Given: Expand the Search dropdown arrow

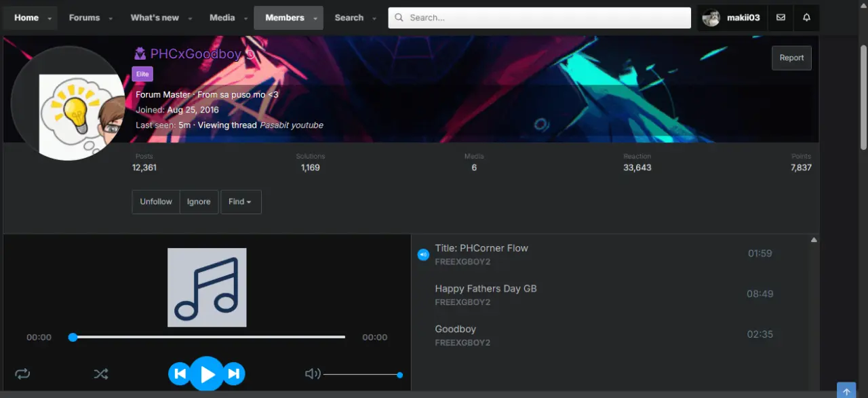Looking at the screenshot, I should click(x=374, y=18).
